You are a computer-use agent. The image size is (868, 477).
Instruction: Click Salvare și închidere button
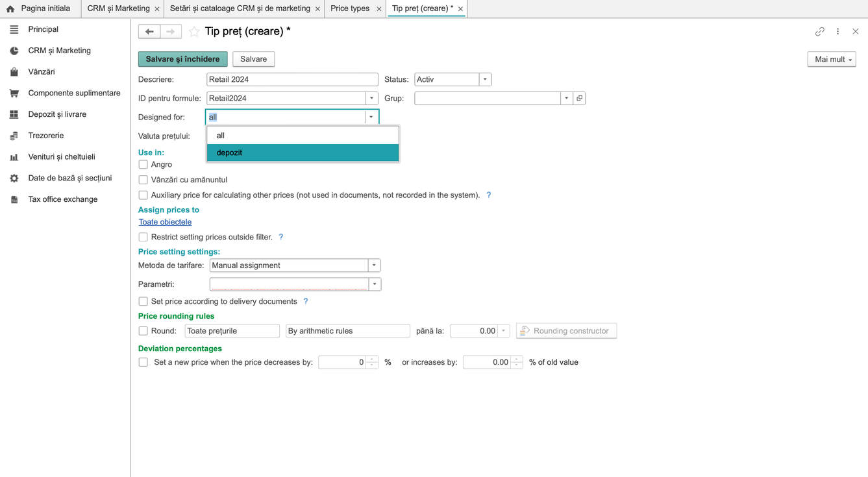pos(183,59)
